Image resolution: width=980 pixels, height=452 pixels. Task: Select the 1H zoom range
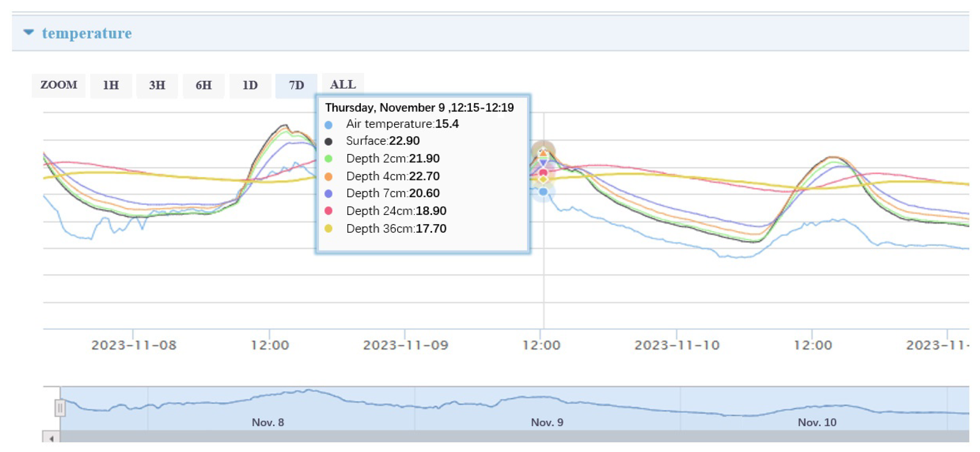pyautogui.click(x=111, y=85)
